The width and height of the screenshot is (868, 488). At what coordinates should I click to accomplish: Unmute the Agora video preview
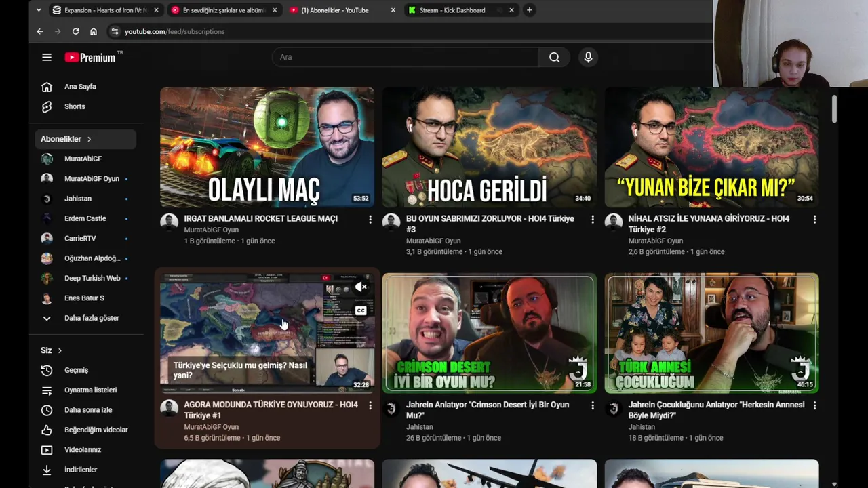[361, 287]
